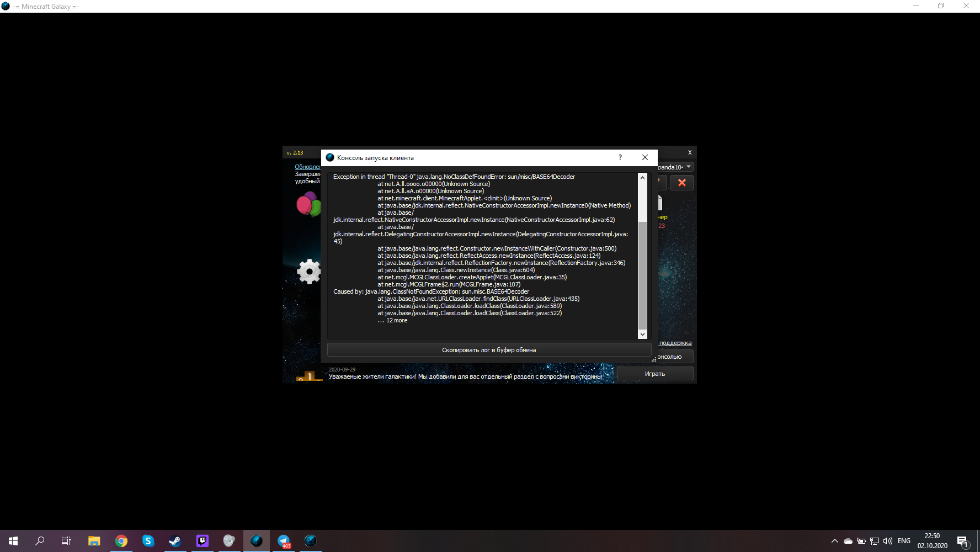Maximize-restore the Minecraft Galaxy window
Image resolution: width=980 pixels, height=552 pixels.
(x=941, y=6)
